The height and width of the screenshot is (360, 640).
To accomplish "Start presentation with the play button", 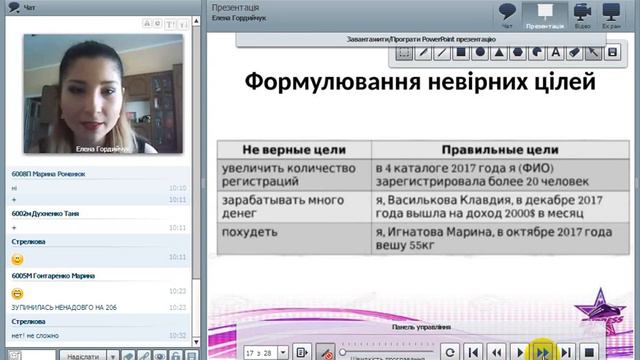I will [x=520, y=352].
